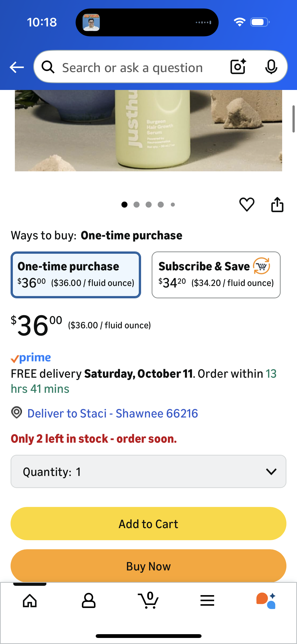Expand the Quantity dropdown
The image size is (297, 644).
148,471
